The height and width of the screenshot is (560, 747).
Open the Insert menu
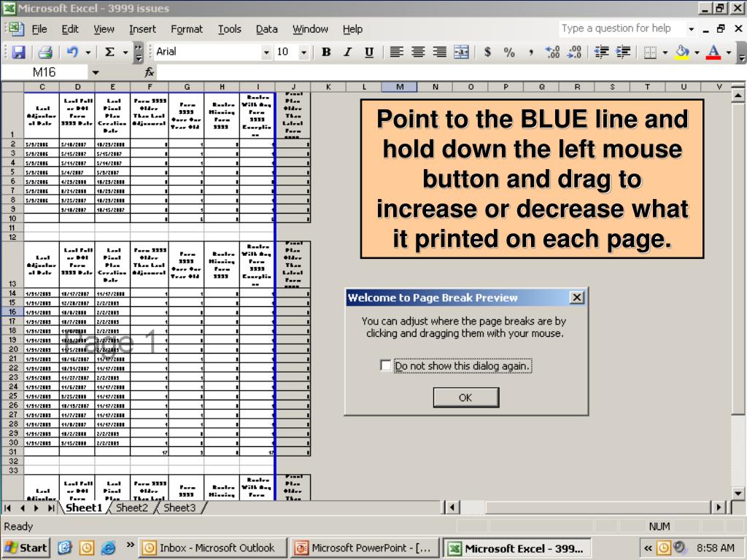(142, 29)
